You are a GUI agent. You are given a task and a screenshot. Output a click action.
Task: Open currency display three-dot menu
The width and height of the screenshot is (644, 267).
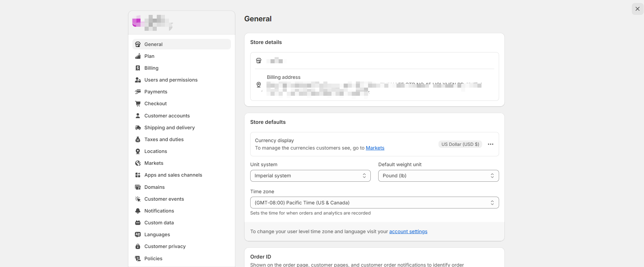pyautogui.click(x=491, y=144)
